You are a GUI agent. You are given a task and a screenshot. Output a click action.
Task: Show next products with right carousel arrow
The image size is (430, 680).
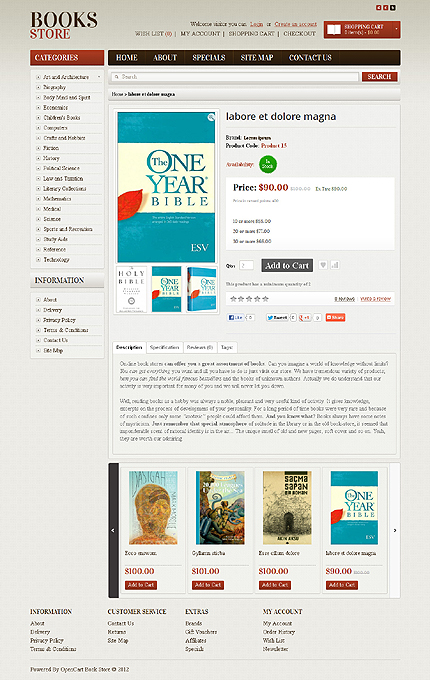(x=395, y=530)
